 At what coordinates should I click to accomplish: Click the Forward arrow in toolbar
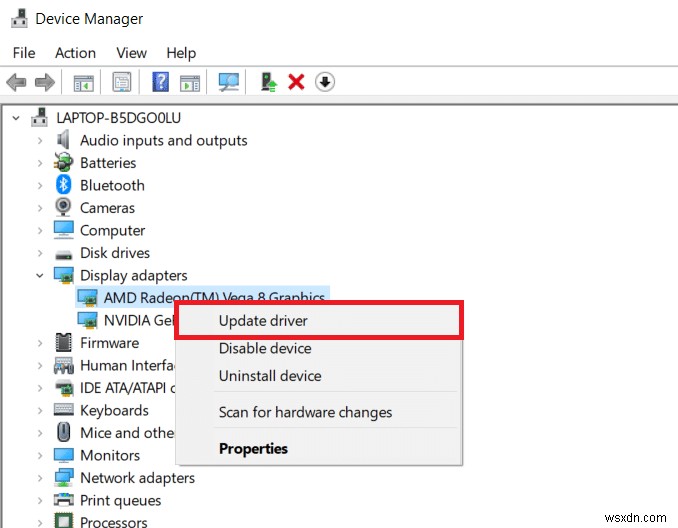(x=44, y=82)
